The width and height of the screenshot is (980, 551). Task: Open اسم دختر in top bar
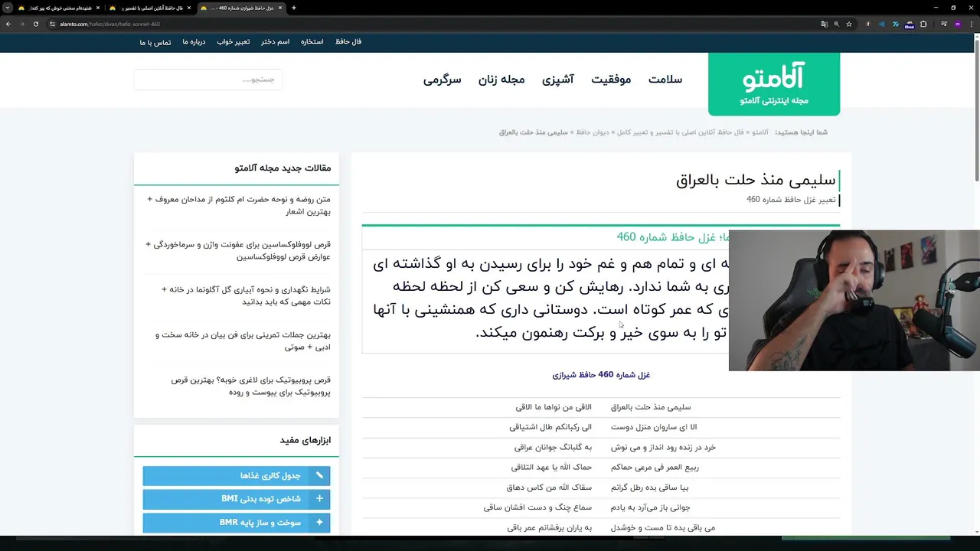point(275,41)
